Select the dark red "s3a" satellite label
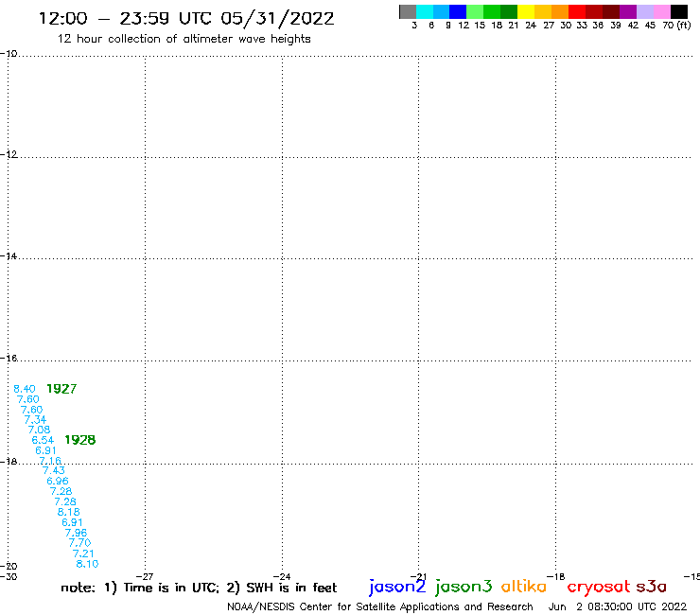The image size is (700, 615). point(652,587)
